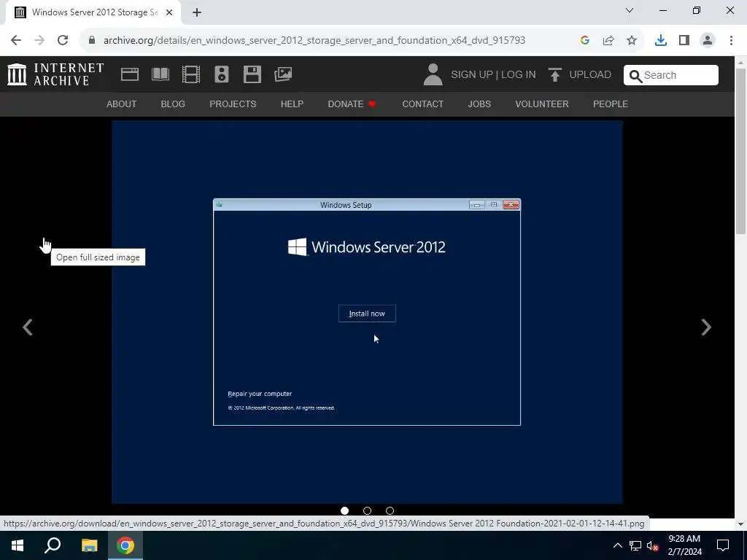Viewport: 747px width, 560px height.
Task: Open File Explorer from taskbar
Action: point(89,545)
